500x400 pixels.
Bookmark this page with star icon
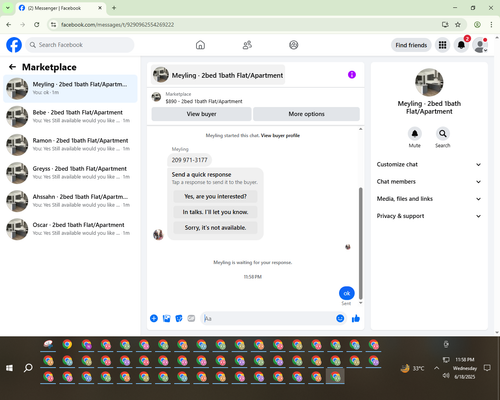[458, 24]
